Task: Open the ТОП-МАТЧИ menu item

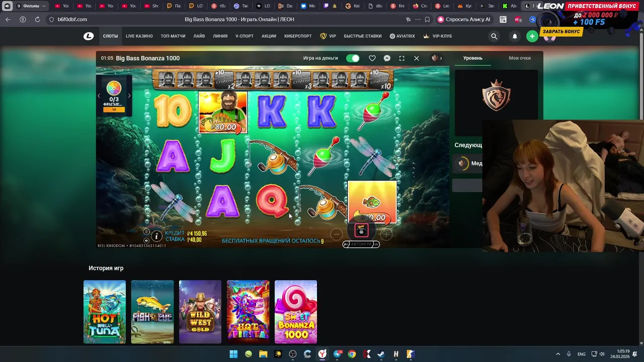Action: (173, 36)
